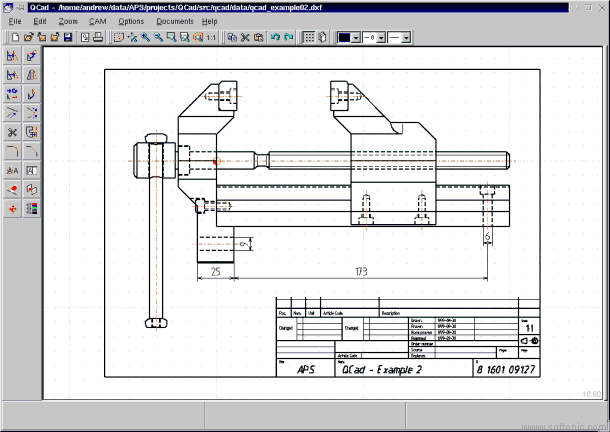Viewport: 610px width, 432px height.
Task: Open the Documents menu
Action: [x=175, y=21]
